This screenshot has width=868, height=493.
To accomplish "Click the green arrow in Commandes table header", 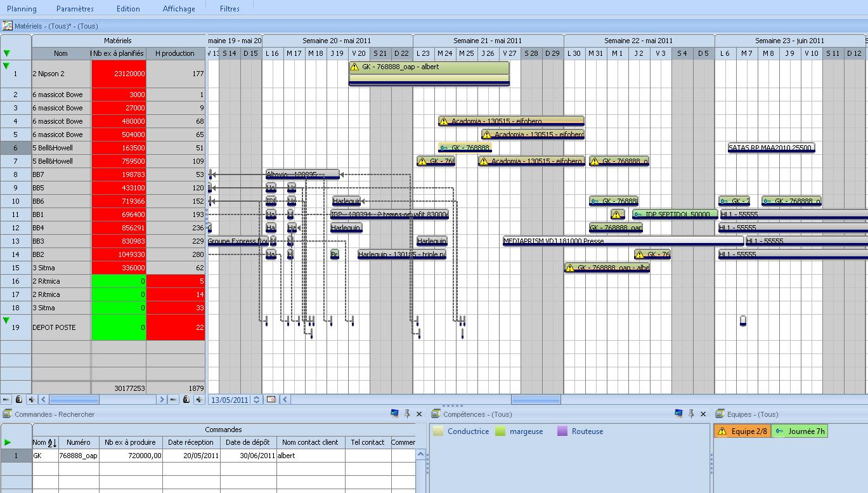I will (x=8, y=442).
